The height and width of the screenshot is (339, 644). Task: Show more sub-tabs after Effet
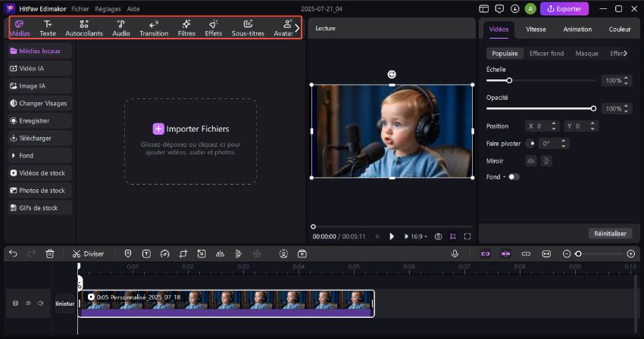[626, 54]
